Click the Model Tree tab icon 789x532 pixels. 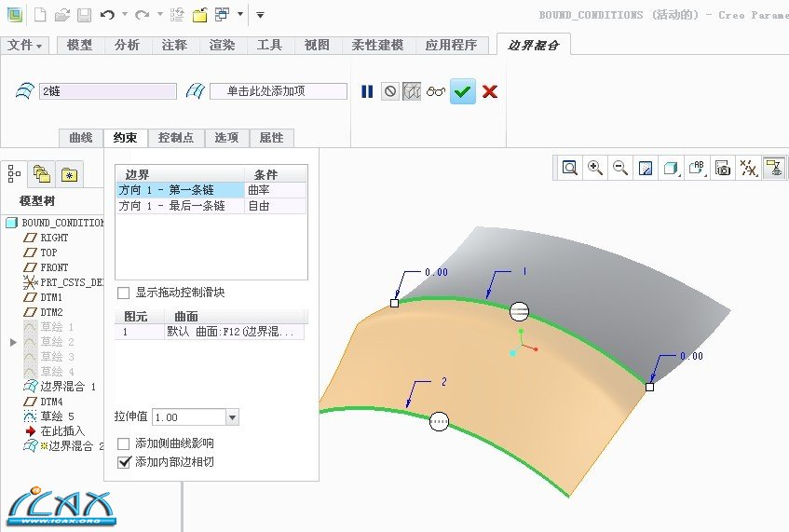tap(14, 174)
